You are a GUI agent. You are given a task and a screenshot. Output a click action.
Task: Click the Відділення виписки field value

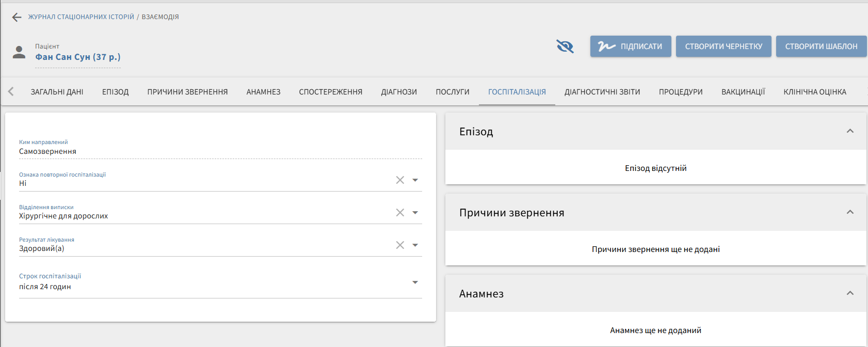coord(63,216)
